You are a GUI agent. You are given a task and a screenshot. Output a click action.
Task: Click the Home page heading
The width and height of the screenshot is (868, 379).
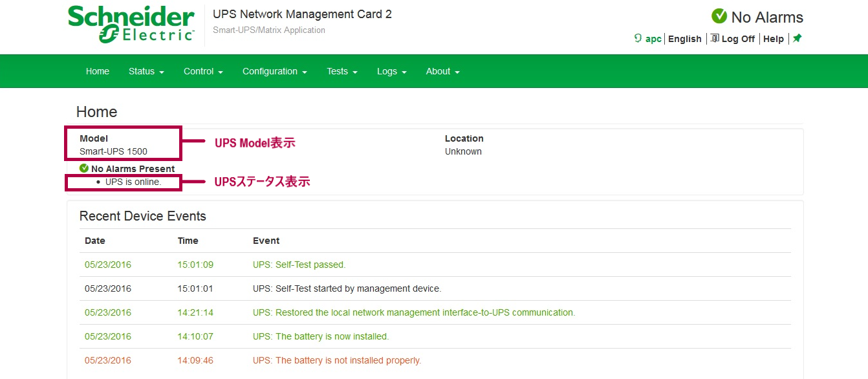click(x=96, y=112)
